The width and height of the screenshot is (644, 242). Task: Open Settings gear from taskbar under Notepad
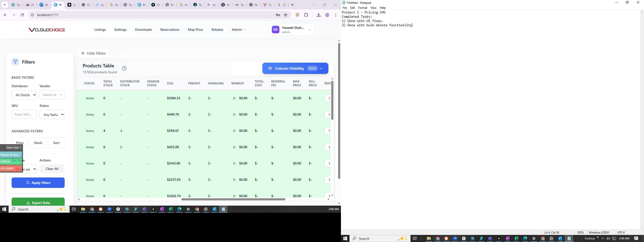pyautogui.click(x=534, y=238)
